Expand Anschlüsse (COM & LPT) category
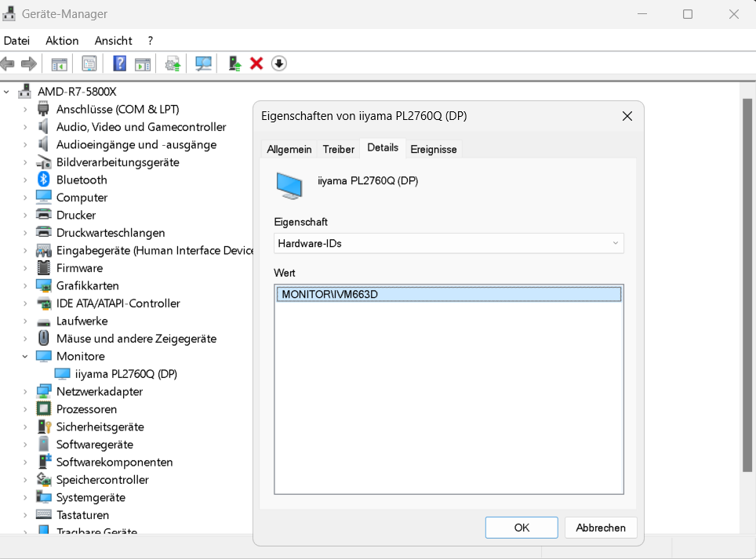Image resolution: width=756 pixels, height=559 pixels. tap(25, 110)
